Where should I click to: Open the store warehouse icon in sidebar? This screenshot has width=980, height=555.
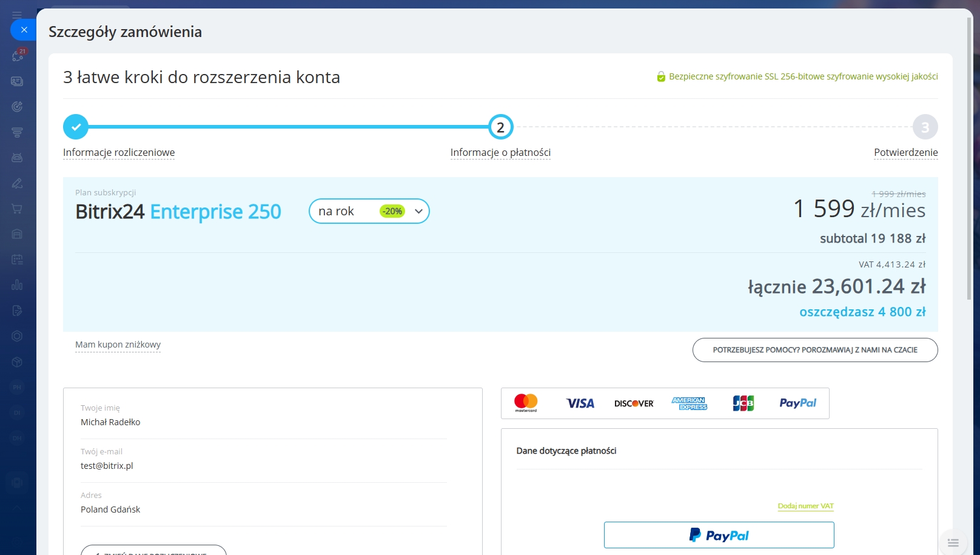pos(17,234)
